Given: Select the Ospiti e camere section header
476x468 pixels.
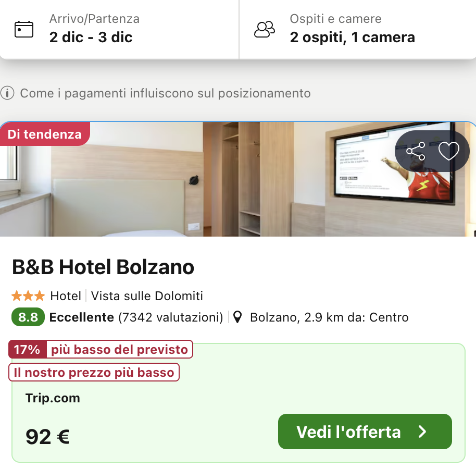Looking at the screenshot, I should click(335, 19).
